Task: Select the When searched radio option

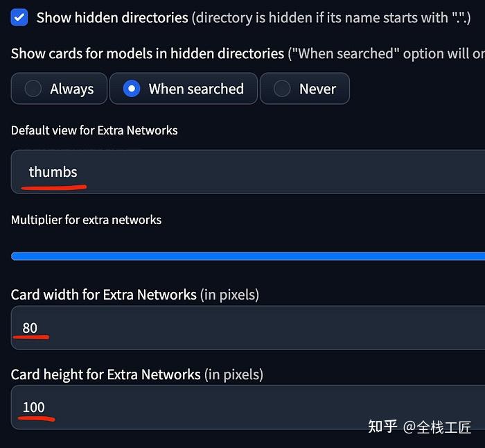Action: 184,89
